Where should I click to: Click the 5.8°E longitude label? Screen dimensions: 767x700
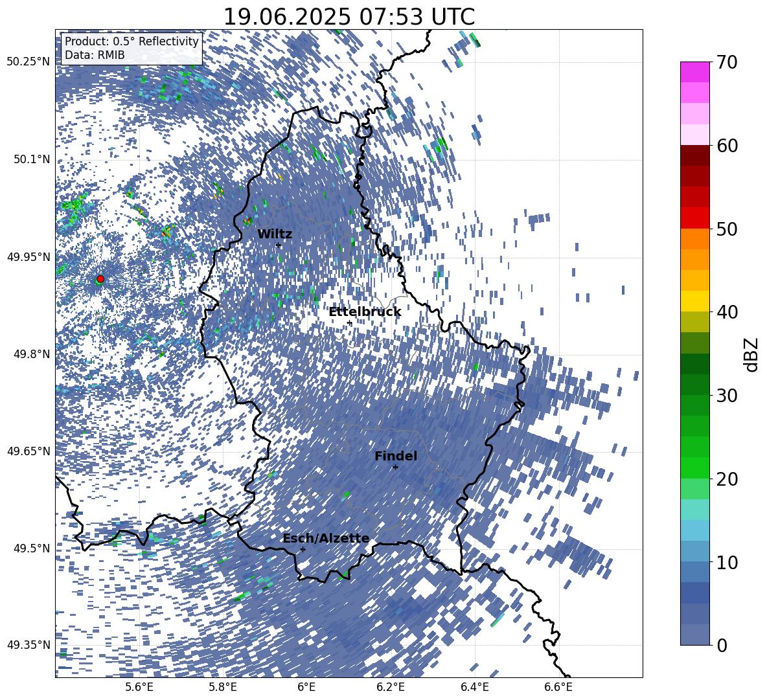223,687
